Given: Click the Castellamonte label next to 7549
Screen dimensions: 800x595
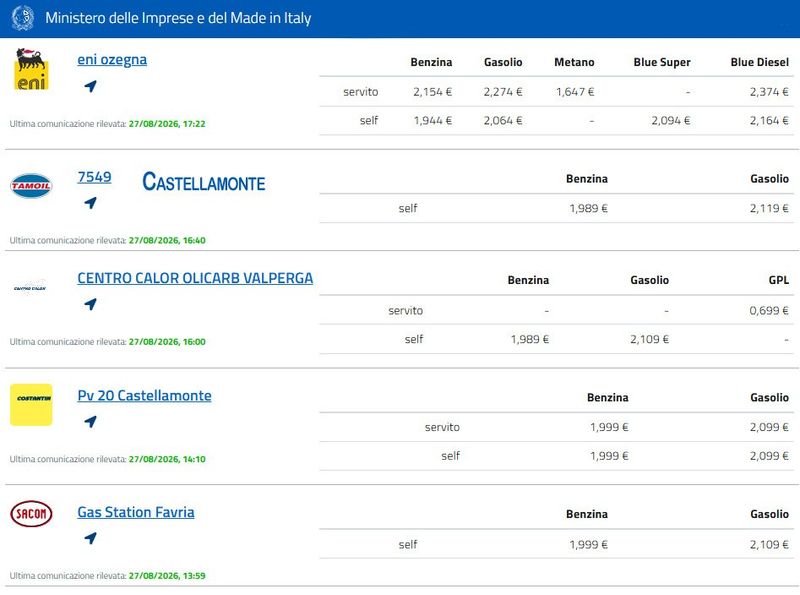Looking at the screenshot, I should pyautogui.click(x=204, y=182).
